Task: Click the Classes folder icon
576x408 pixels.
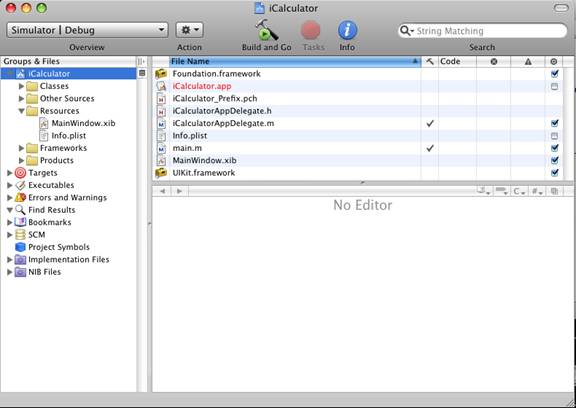Action: pos(32,86)
